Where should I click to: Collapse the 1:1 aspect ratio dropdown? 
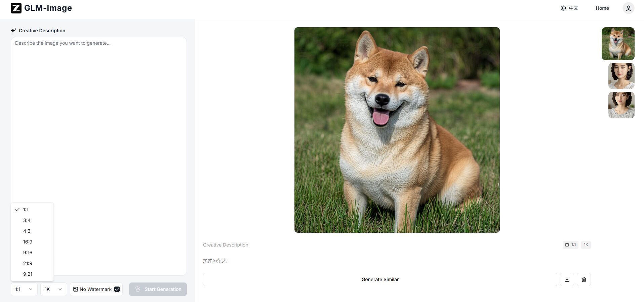click(24, 289)
